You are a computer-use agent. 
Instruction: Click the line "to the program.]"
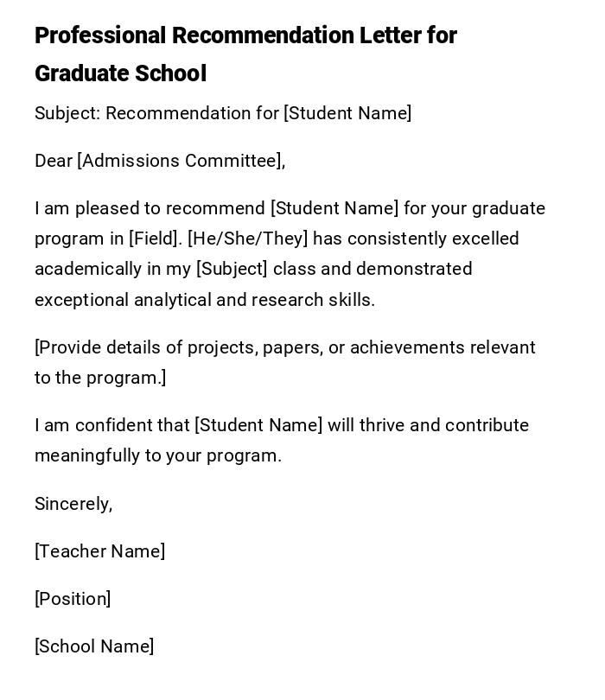pyautogui.click(x=100, y=378)
